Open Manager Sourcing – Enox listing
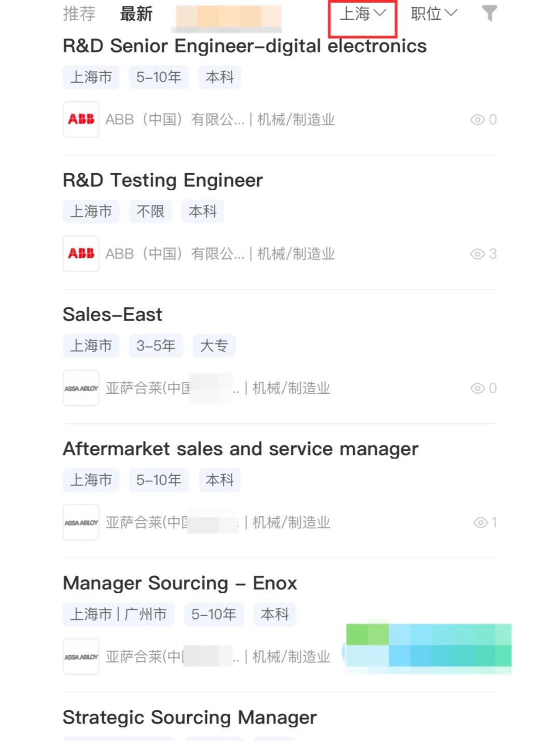This screenshot has height=747, width=560. point(180,584)
